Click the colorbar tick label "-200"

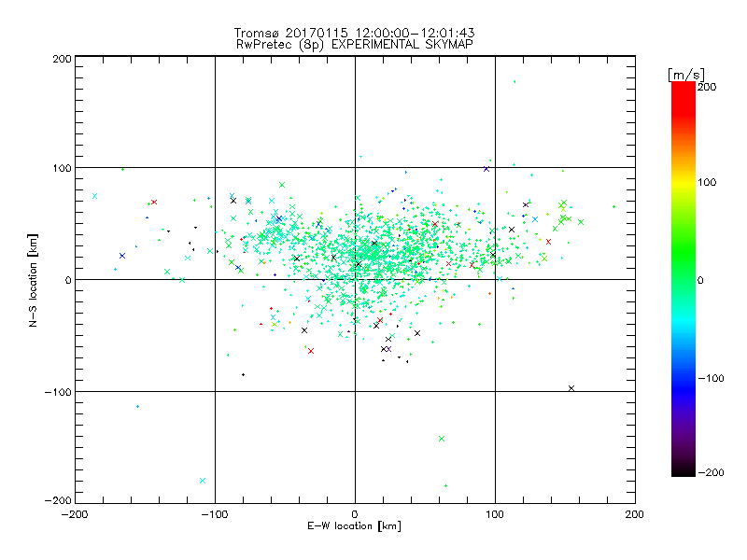(711, 472)
